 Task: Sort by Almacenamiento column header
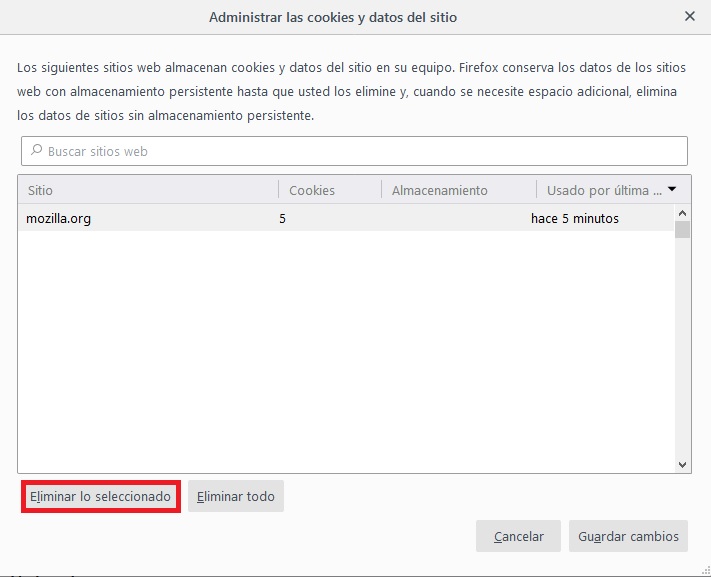pyautogui.click(x=458, y=190)
